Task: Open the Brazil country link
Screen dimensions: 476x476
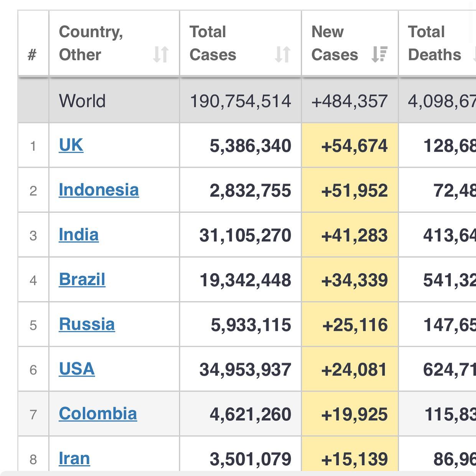Action: (x=82, y=280)
